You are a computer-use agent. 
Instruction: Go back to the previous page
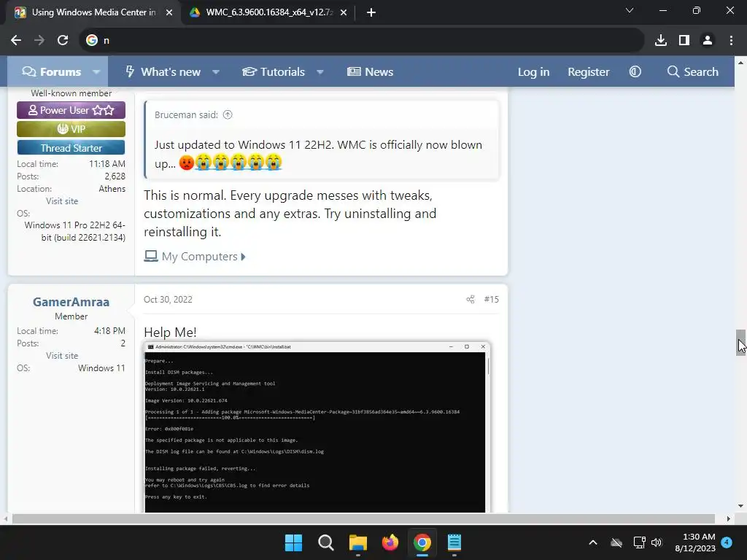tap(16, 41)
